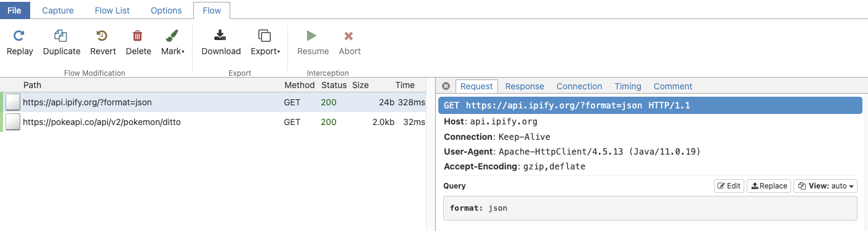Download the flow content

(221, 43)
